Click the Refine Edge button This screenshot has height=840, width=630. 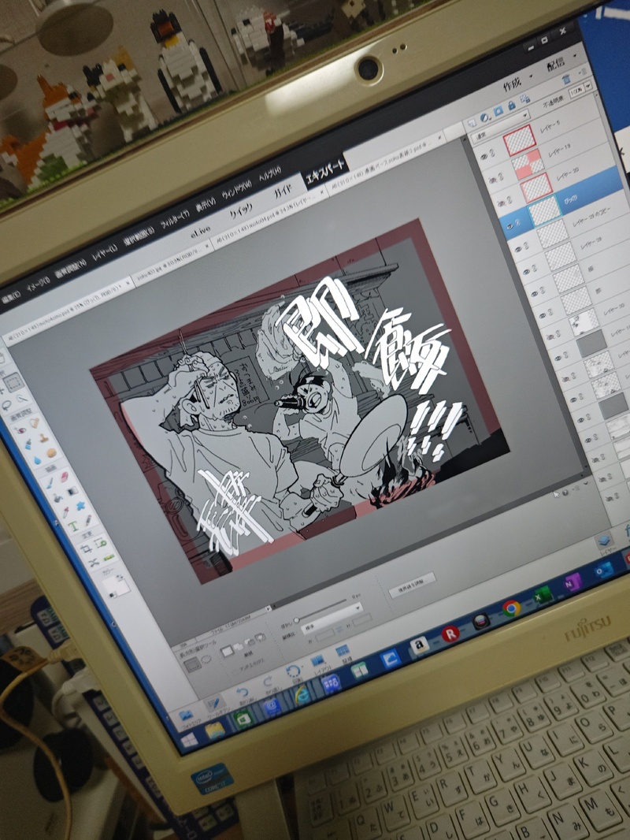click(413, 585)
